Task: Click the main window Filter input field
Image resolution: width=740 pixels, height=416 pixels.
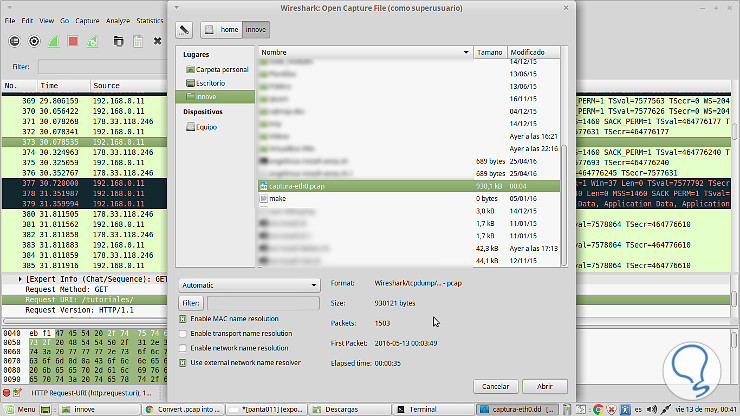Action: [102, 67]
